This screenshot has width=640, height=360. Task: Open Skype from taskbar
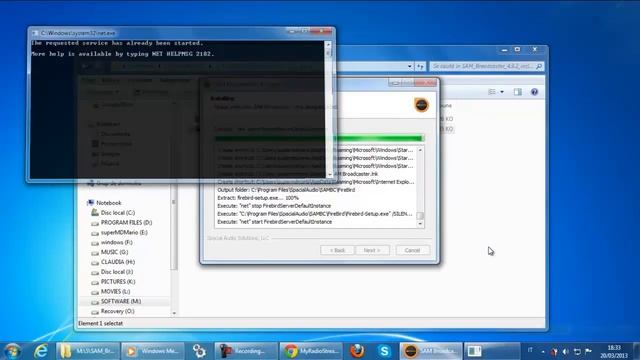point(384,351)
